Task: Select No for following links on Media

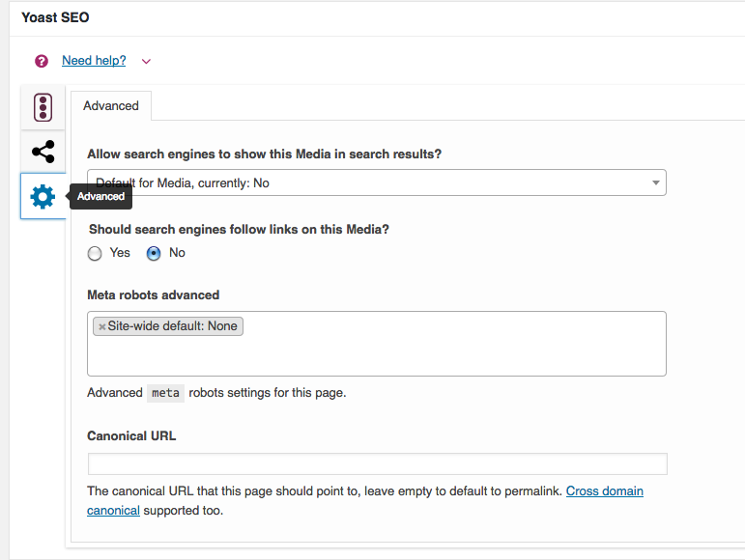Action: (154, 253)
